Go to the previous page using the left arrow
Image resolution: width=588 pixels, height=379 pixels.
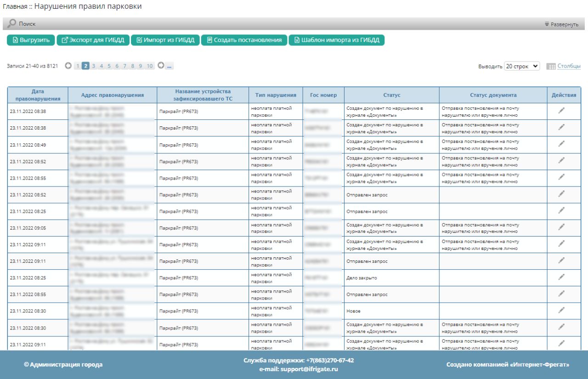pos(68,66)
